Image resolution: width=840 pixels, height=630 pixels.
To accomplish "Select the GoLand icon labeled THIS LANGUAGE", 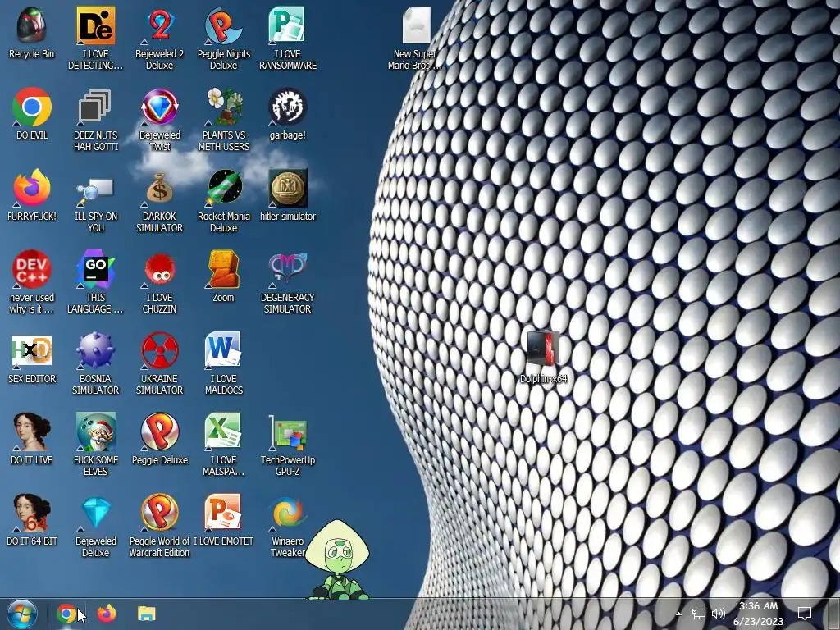I will [95, 269].
